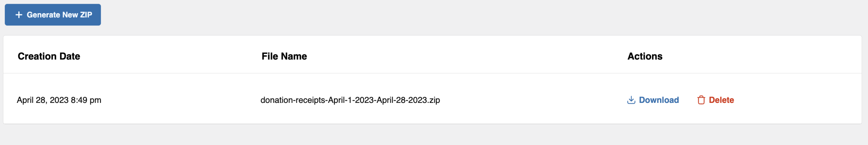Click the red trash can icon
This screenshot has height=145, width=868.
click(x=701, y=100)
